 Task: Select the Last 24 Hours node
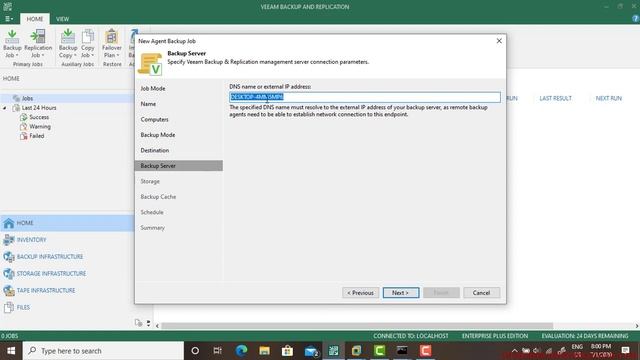click(x=39, y=108)
